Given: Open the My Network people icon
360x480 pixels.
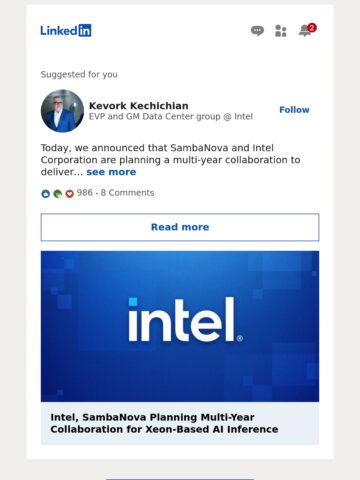Looking at the screenshot, I should tap(281, 31).
